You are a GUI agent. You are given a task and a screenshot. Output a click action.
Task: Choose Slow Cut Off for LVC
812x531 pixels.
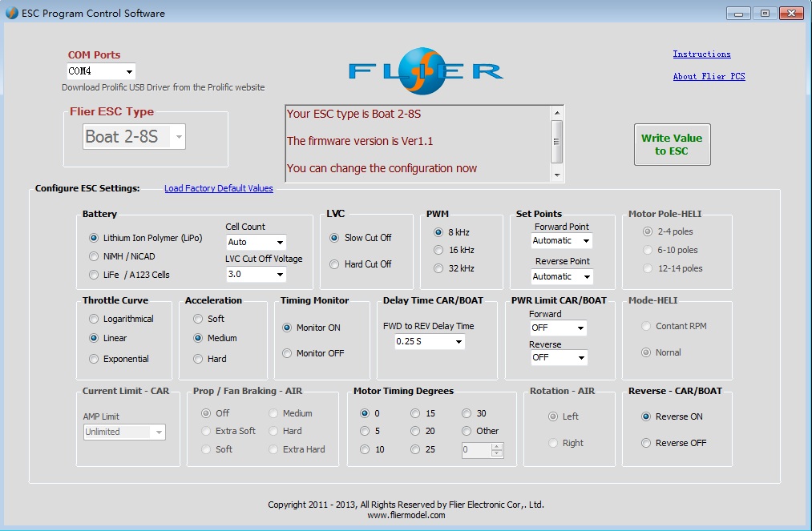pyautogui.click(x=361, y=238)
